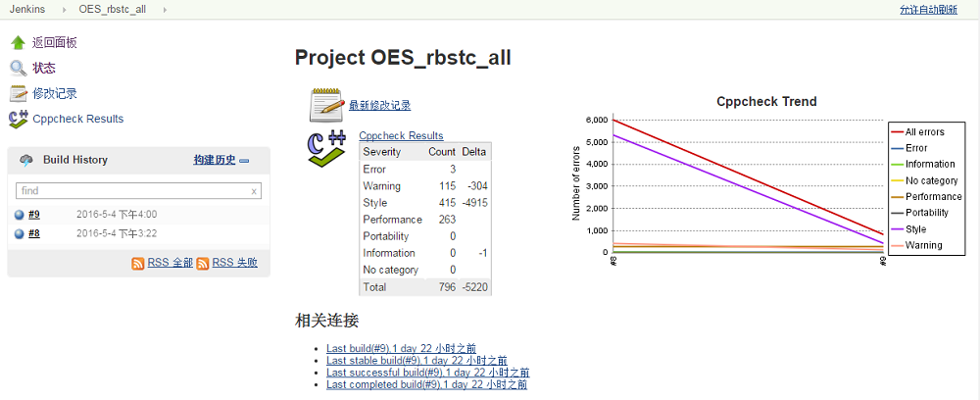This screenshot has width=980, height=400.
Task: Open the 构建历史 trend link
Action: 215,160
